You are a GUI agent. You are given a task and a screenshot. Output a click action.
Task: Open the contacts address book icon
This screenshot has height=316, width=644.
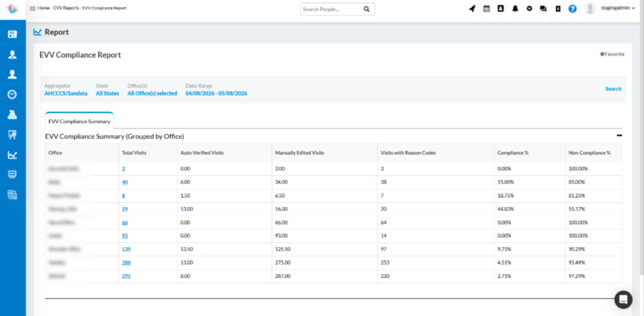(500, 8)
